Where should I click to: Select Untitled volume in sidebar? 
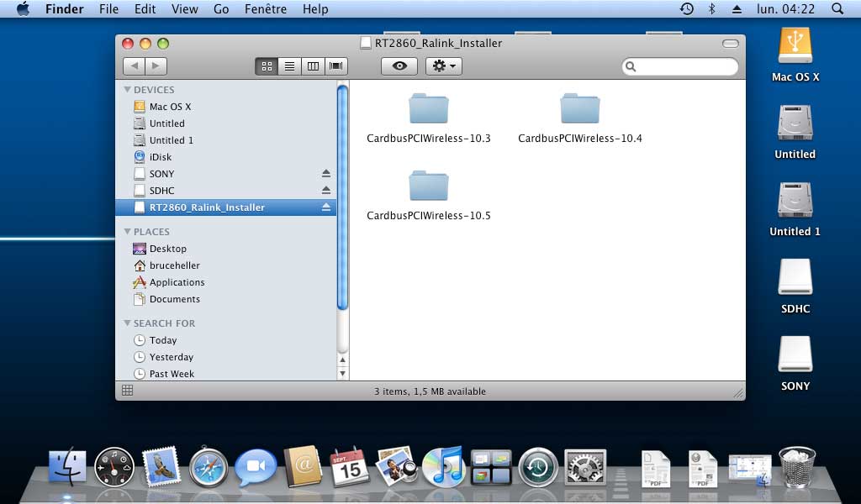(x=225, y=123)
